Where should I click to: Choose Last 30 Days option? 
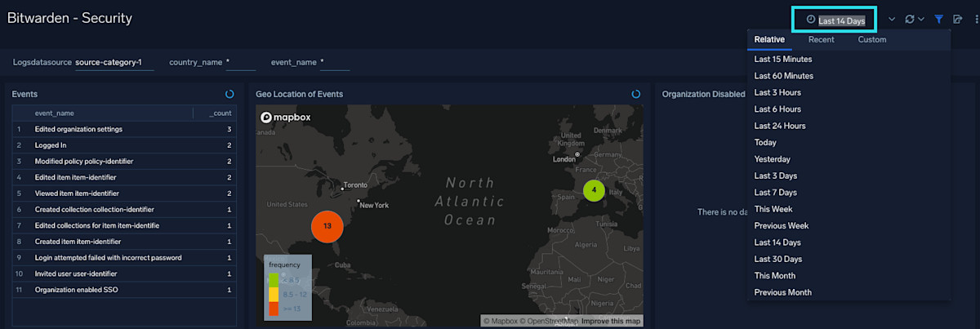coord(777,259)
